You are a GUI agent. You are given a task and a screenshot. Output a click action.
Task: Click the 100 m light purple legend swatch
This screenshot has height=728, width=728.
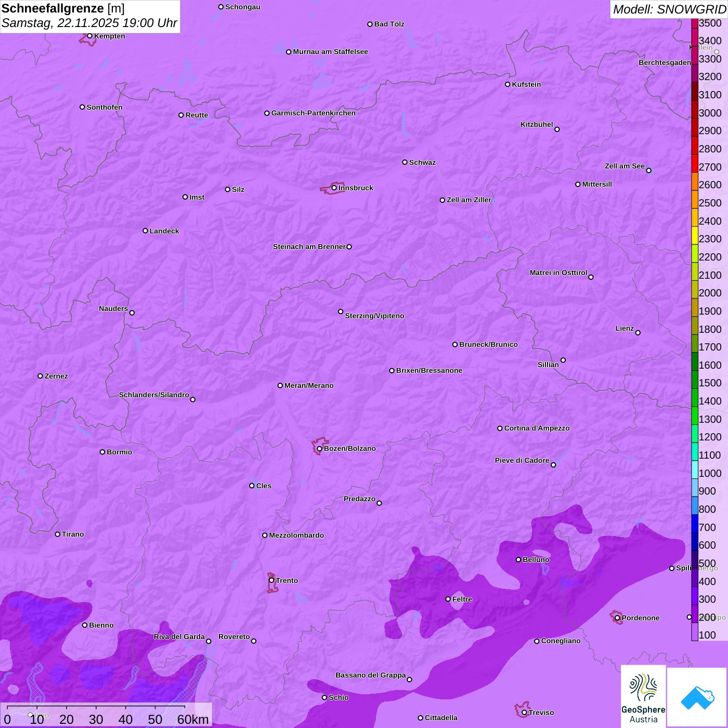[695, 632]
